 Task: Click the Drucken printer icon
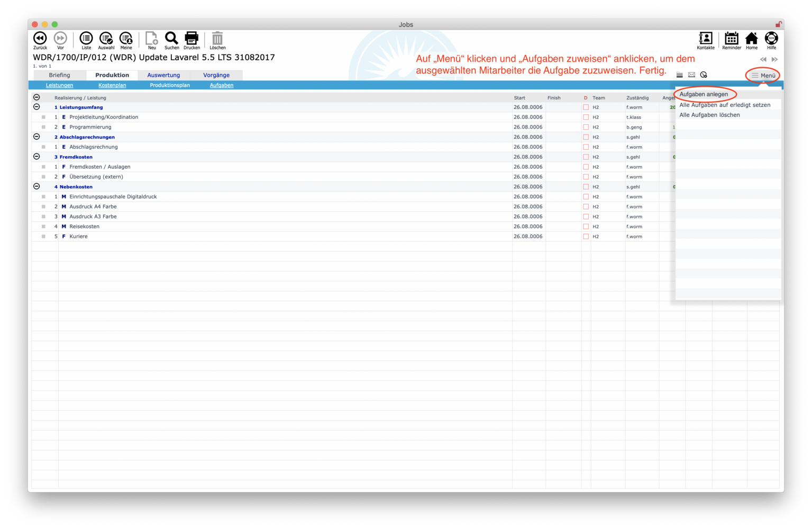tap(191, 39)
